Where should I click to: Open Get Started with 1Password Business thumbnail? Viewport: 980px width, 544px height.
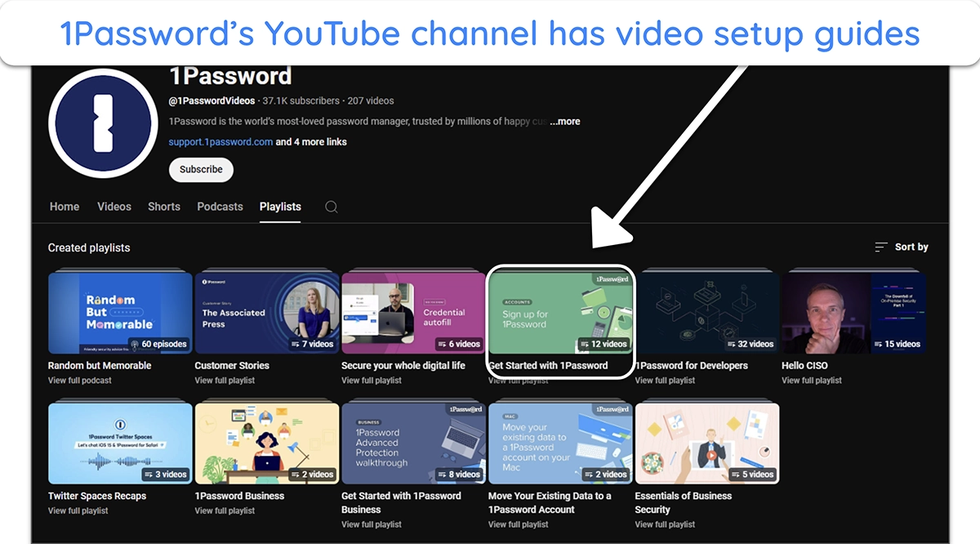click(x=413, y=444)
